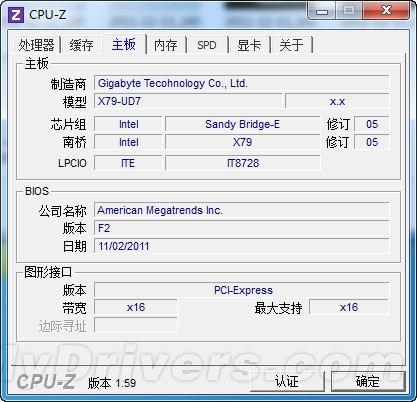
Task: Click the 认证 button
Action: (287, 381)
